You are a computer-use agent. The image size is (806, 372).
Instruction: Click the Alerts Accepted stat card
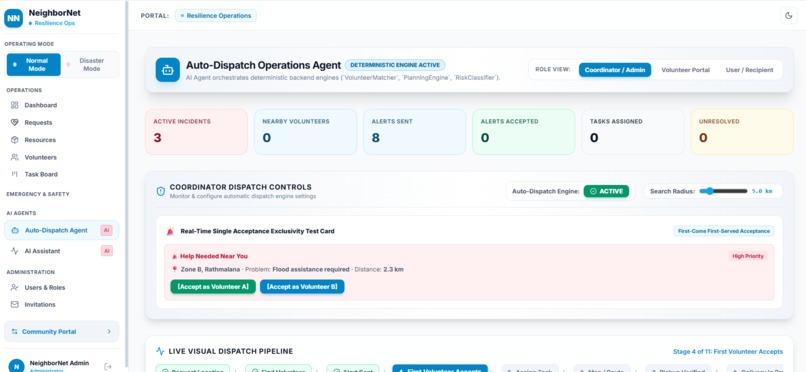coord(523,132)
